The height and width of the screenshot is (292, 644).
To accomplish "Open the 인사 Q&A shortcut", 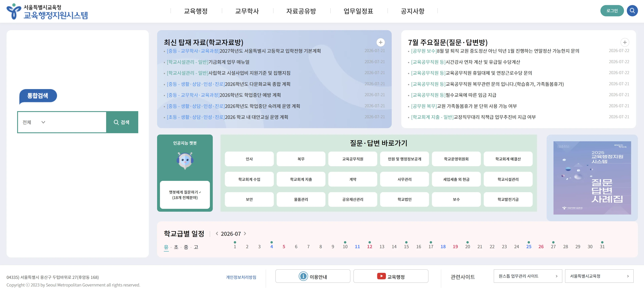I will [x=249, y=159].
